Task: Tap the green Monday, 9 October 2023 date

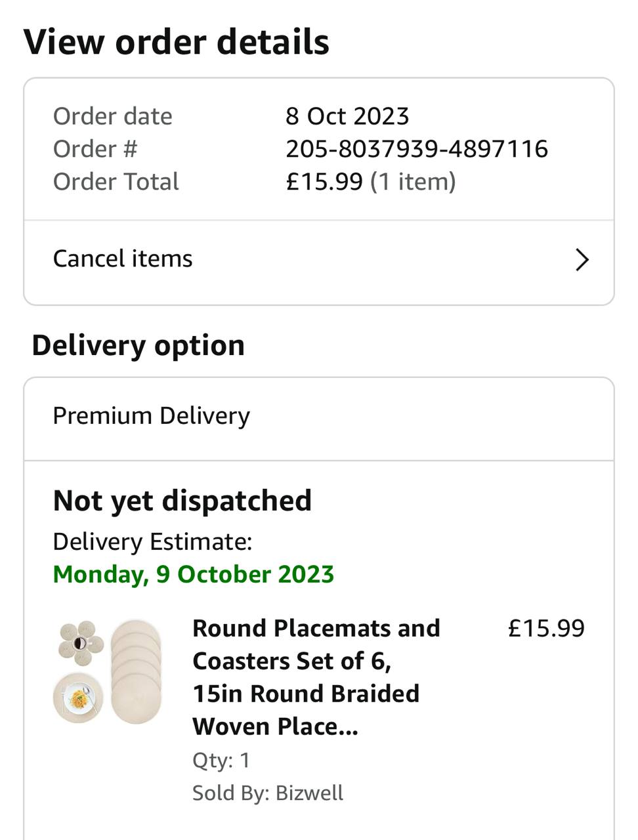Action: coord(193,574)
